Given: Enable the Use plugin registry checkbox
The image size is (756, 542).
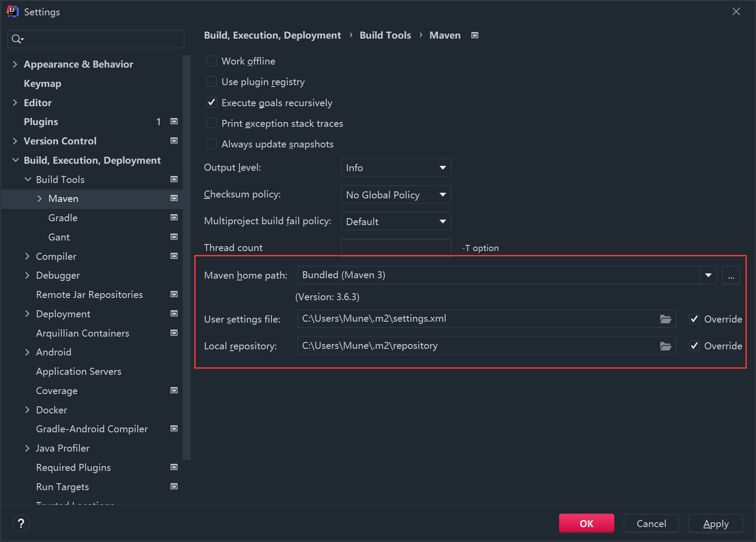Looking at the screenshot, I should pos(211,82).
